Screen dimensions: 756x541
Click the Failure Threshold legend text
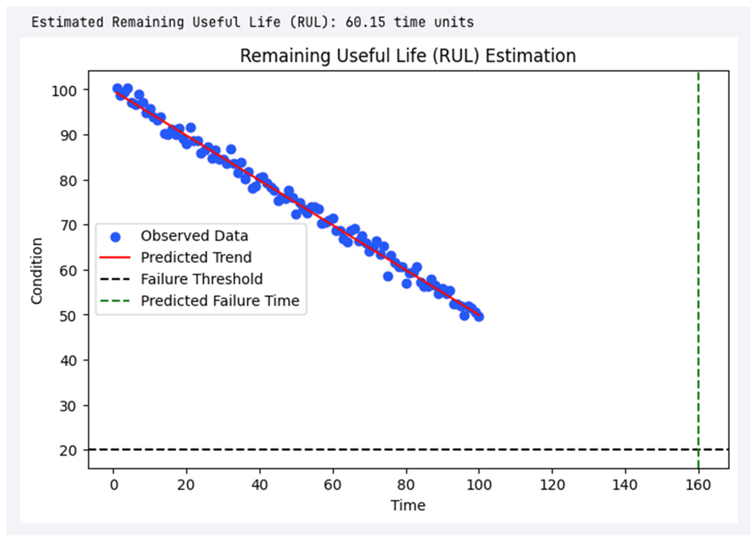[202, 279]
